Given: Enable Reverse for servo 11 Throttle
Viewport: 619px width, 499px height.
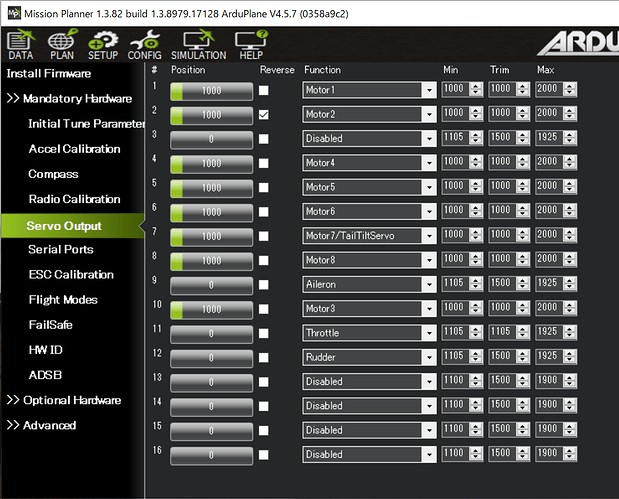Looking at the screenshot, I should 264,333.
